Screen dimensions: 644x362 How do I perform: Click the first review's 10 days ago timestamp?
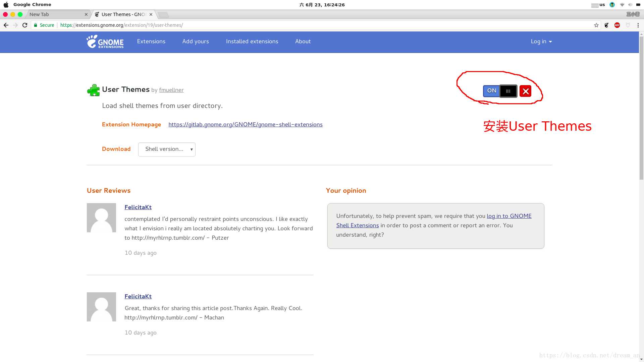pyautogui.click(x=141, y=253)
